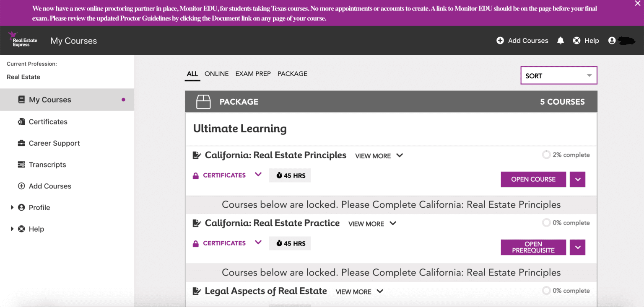
Task: Click the Help lifebuoy icon in header
Action: pos(576,41)
